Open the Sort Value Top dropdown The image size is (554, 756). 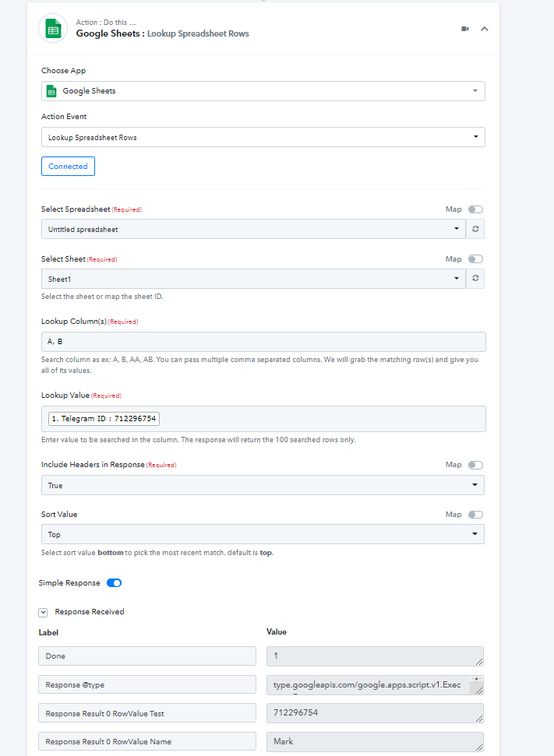(263, 534)
